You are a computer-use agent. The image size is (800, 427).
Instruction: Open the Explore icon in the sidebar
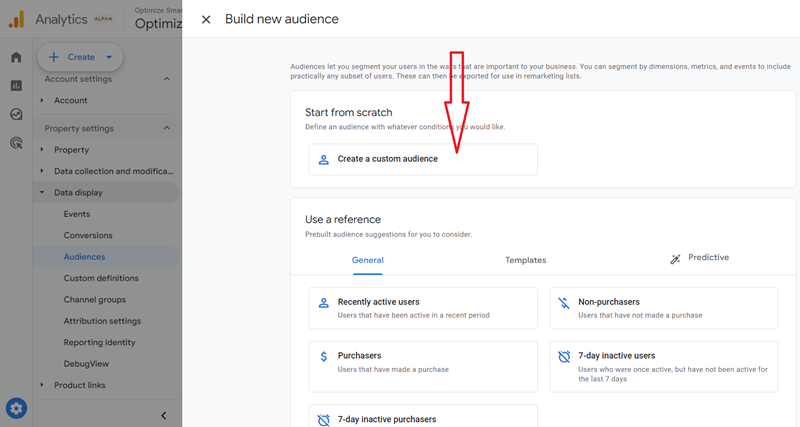click(x=16, y=114)
